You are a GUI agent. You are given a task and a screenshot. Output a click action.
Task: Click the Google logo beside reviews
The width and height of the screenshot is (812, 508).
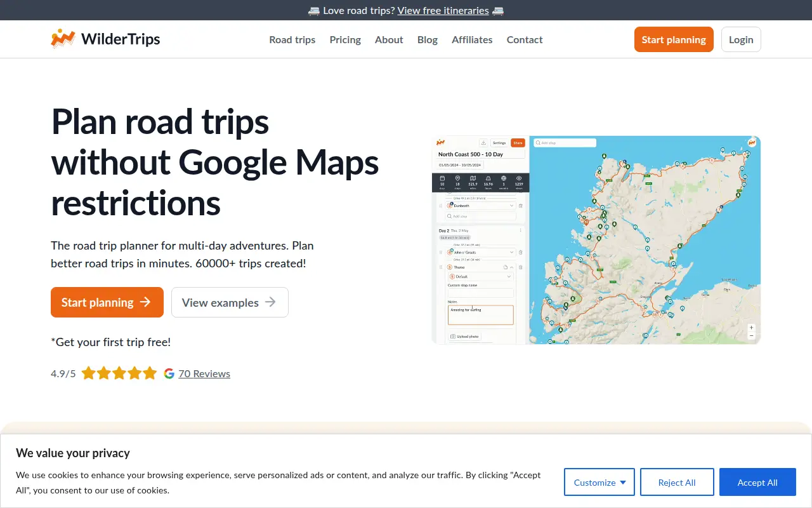(x=169, y=373)
